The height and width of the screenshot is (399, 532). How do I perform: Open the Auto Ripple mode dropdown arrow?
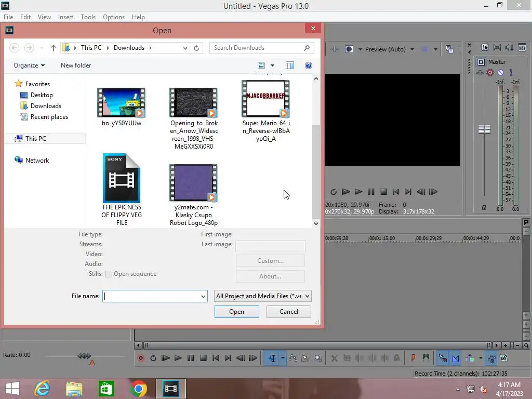pos(481,358)
